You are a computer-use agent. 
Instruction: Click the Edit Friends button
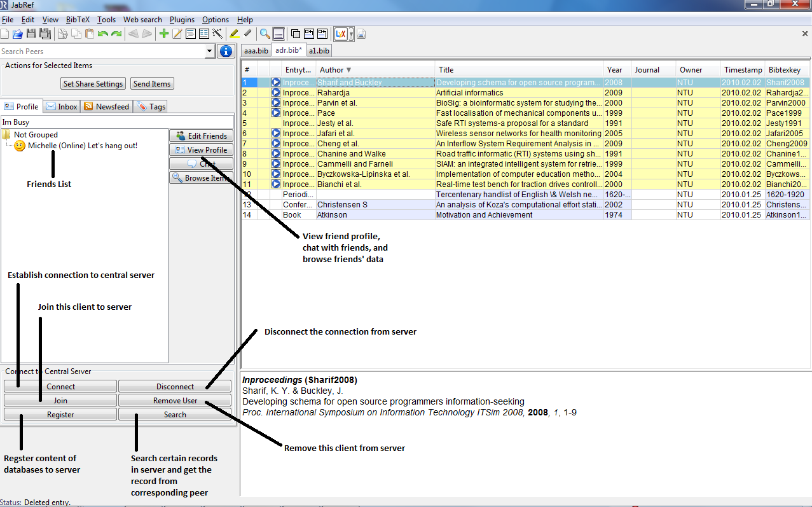pos(201,136)
